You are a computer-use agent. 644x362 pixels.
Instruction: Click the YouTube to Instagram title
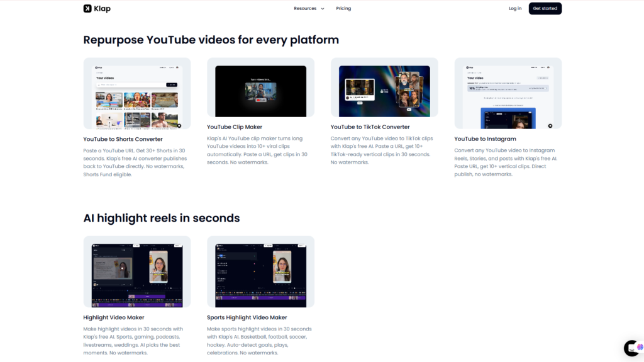point(485,139)
